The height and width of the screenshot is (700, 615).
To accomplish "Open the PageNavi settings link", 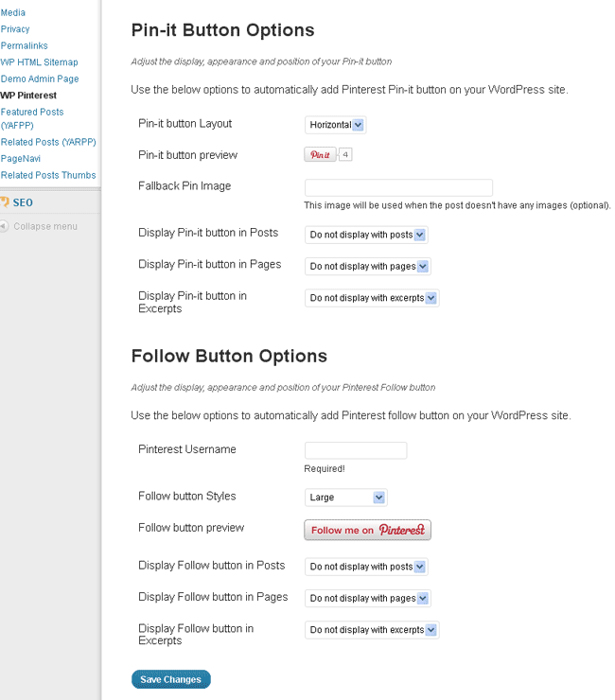I will click(20, 159).
